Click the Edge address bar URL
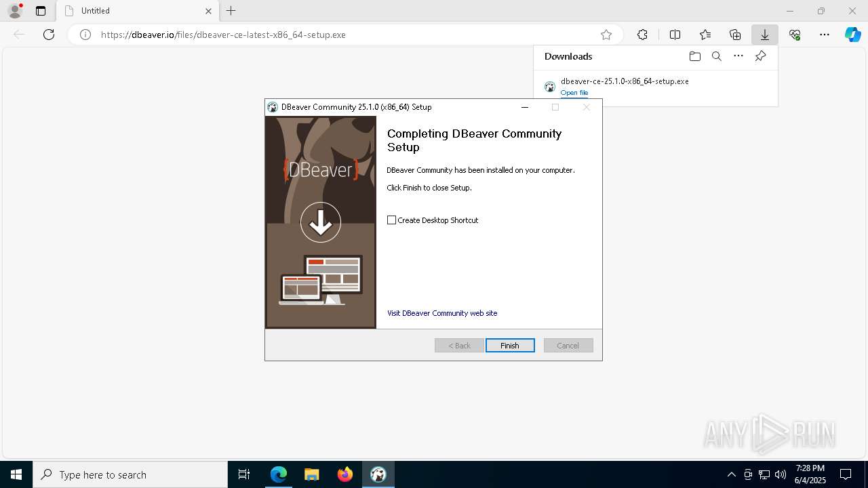 coord(224,35)
